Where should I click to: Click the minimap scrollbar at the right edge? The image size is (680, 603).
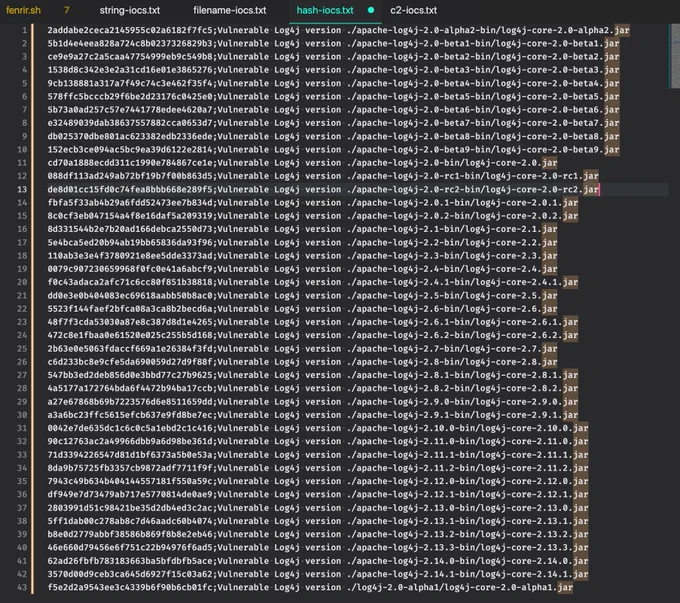674,56
